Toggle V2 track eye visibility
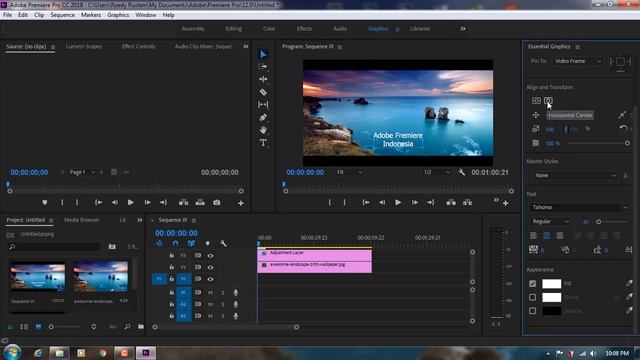Screen dimensions: 640x360 tap(210, 267)
